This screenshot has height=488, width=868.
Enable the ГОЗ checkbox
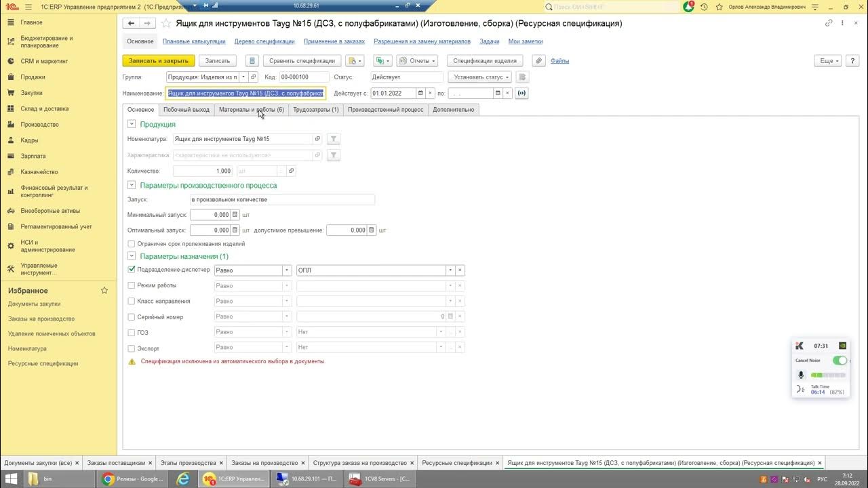[x=132, y=333]
